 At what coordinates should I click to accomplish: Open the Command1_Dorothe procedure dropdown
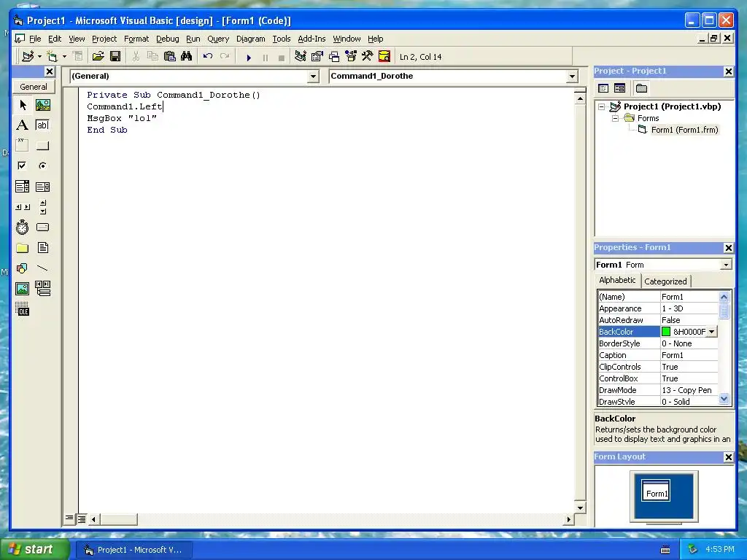572,76
